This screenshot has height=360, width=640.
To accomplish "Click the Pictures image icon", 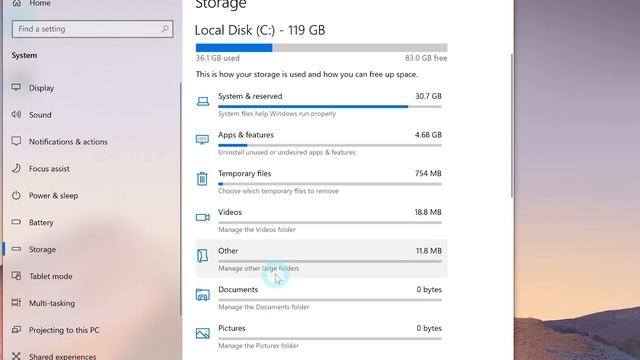I will click(203, 333).
